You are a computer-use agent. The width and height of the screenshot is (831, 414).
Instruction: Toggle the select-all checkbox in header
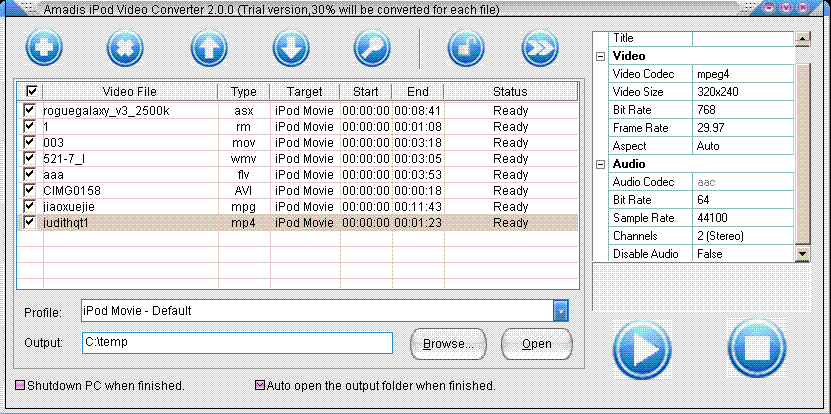(31, 91)
